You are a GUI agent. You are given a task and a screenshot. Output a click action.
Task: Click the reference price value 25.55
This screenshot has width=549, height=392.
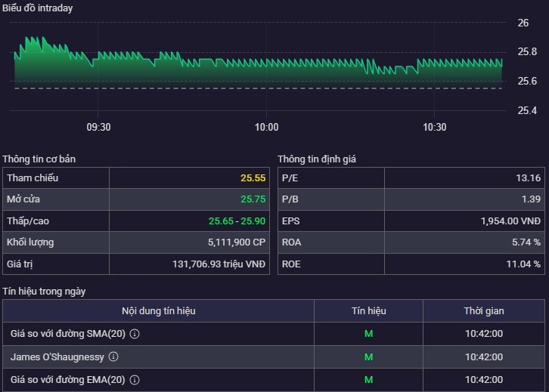pos(253,178)
